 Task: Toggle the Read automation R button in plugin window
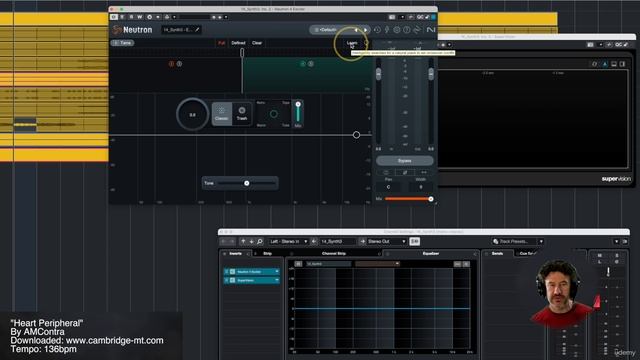click(131, 17)
